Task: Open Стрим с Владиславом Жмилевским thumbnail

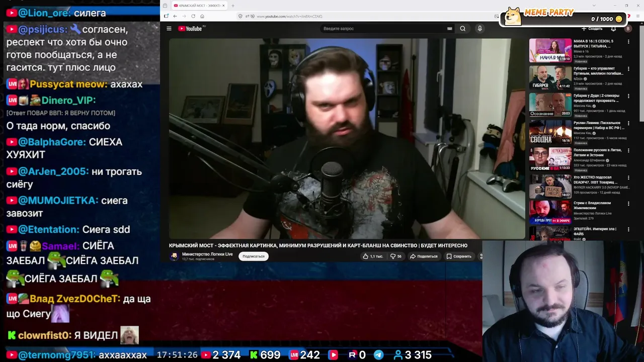Action: point(550,212)
